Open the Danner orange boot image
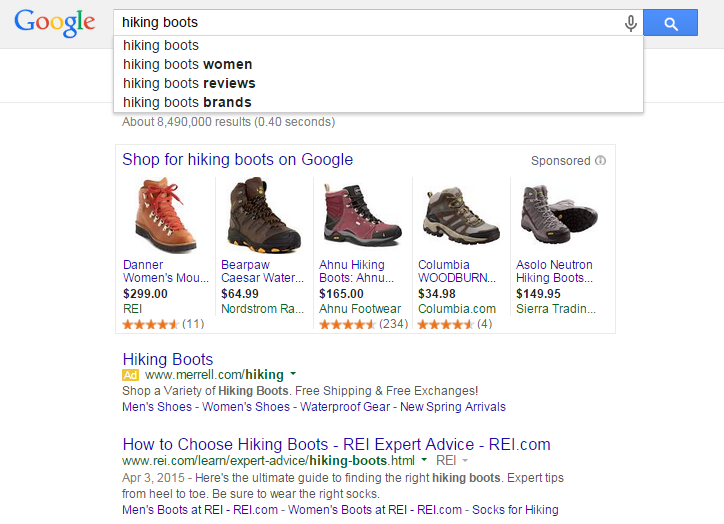Image resolution: width=724 pixels, height=524 pixels. click(x=165, y=215)
